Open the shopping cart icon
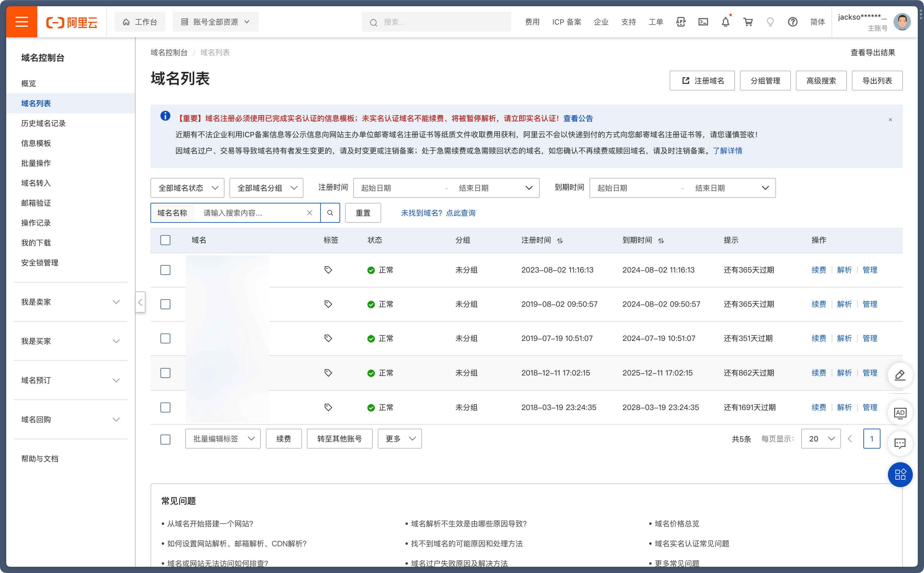The width and height of the screenshot is (924, 573). pos(747,22)
